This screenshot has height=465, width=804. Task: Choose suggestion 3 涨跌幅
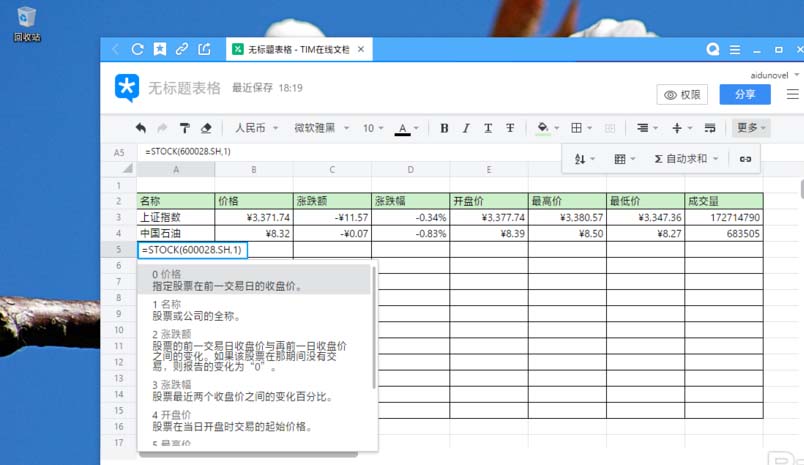(x=254, y=391)
